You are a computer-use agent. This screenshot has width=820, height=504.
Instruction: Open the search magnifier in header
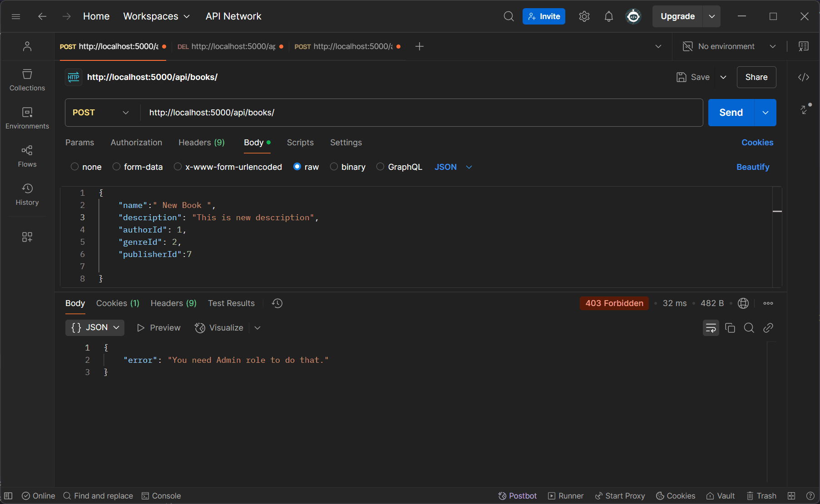509,16
